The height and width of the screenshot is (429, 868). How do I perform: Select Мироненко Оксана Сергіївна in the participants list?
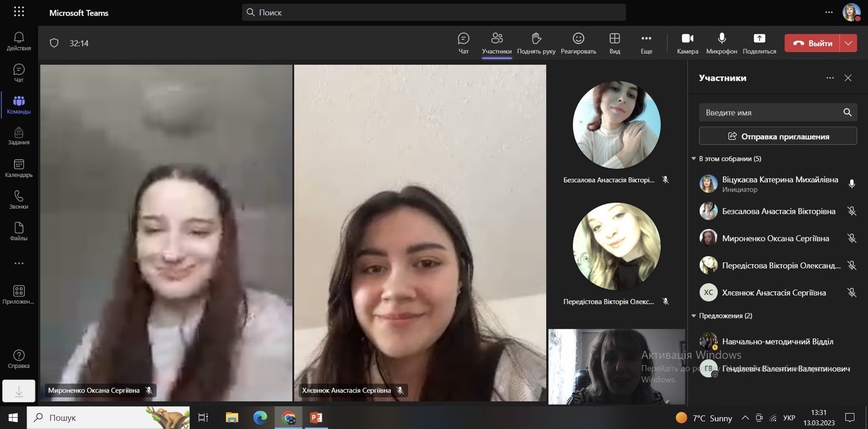[778, 238]
